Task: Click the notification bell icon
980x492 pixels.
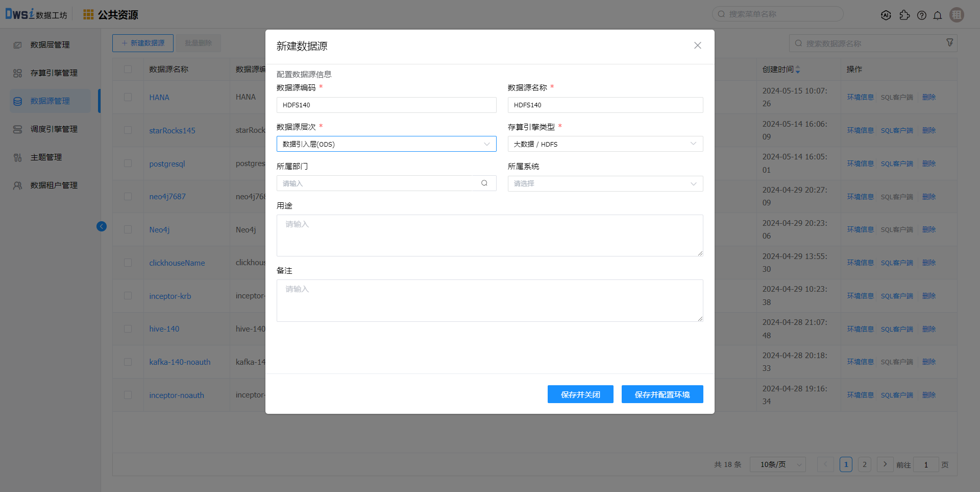Action: 938,15
